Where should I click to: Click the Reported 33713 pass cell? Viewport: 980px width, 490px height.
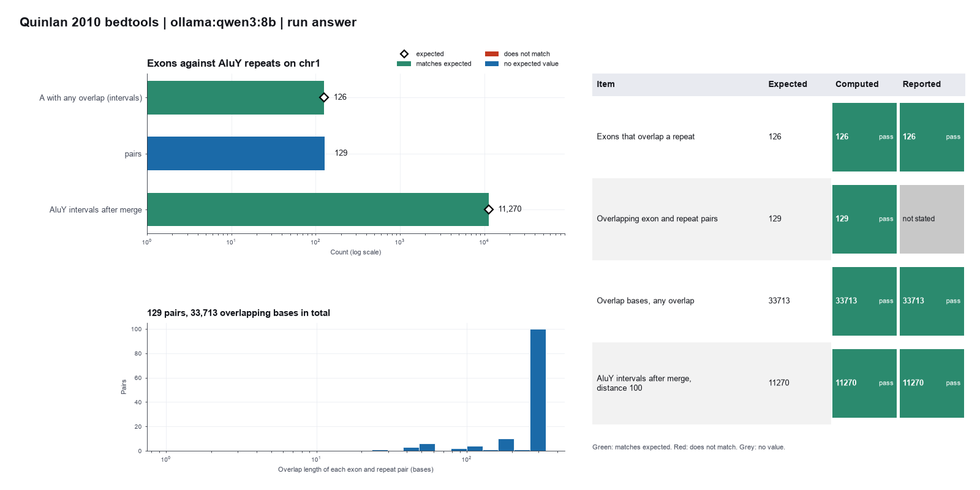tap(932, 301)
